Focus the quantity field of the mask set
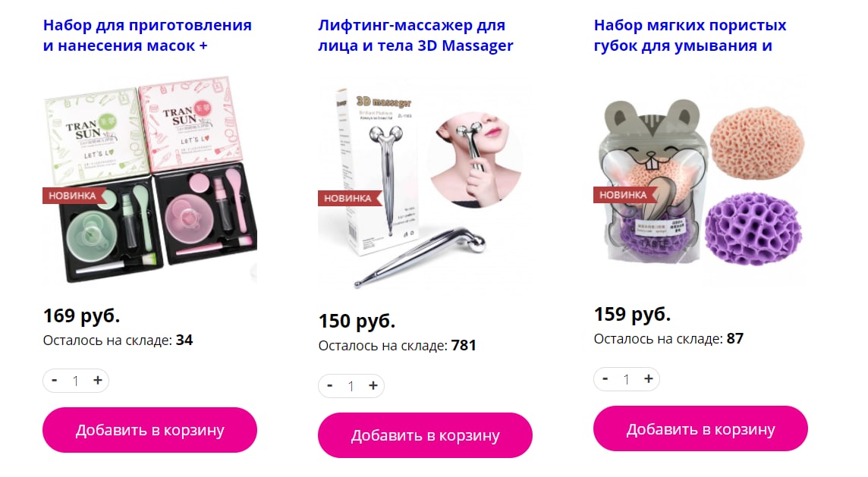The image size is (868, 477). (75, 380)
